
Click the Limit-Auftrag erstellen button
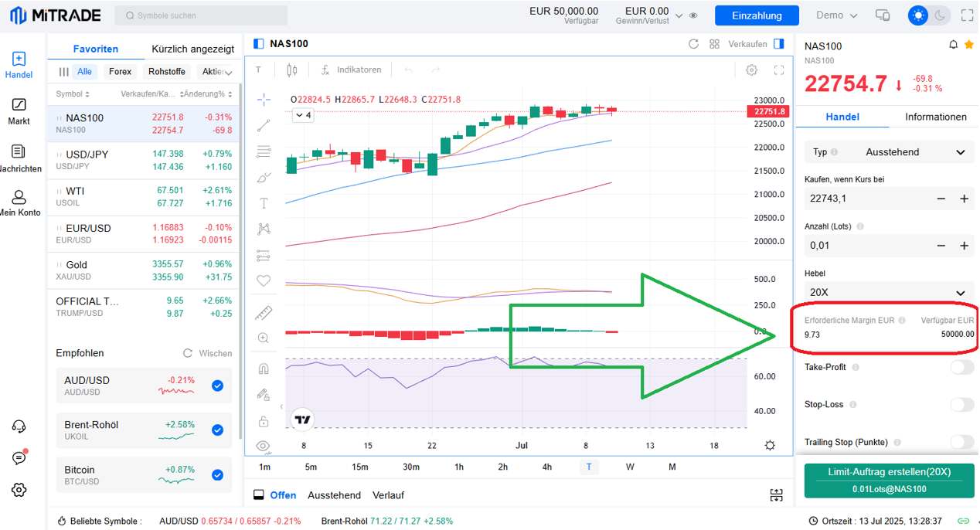tap(889, 481)
